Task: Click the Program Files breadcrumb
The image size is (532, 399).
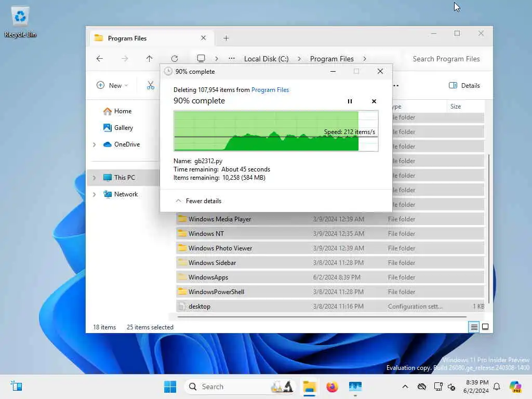Action: coord(331,59)
